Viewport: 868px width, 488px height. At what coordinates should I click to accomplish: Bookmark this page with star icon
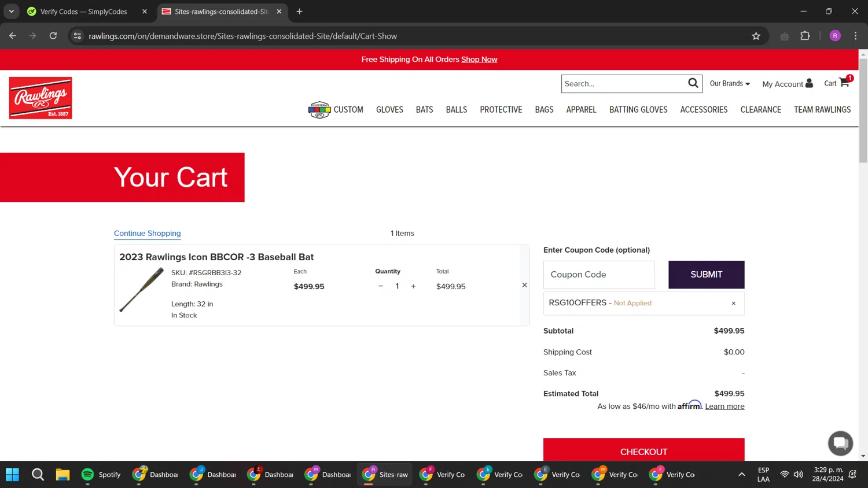[756, 36]
